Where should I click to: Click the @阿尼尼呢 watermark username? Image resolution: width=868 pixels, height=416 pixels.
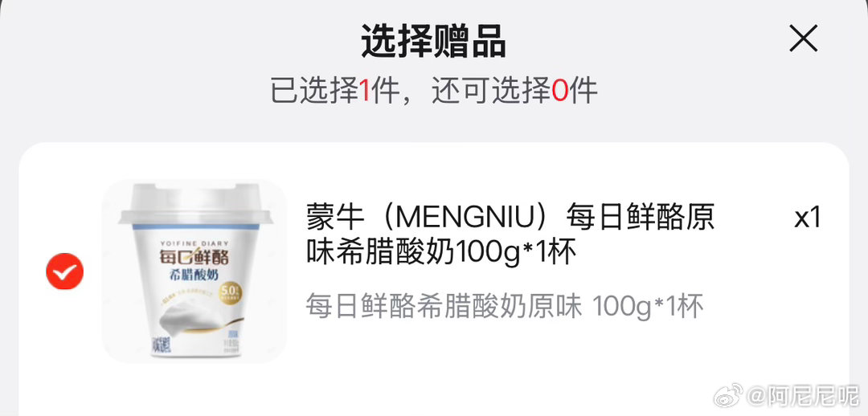tap(802, 397)
